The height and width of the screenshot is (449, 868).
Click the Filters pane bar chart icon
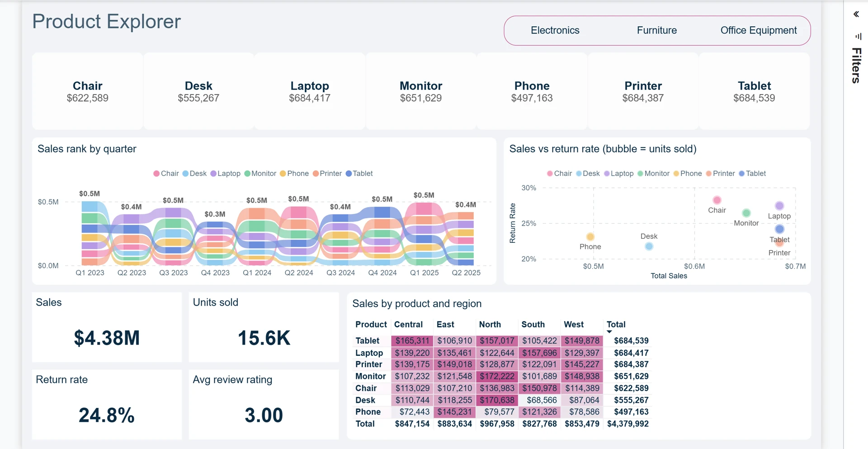pos(858,36)
